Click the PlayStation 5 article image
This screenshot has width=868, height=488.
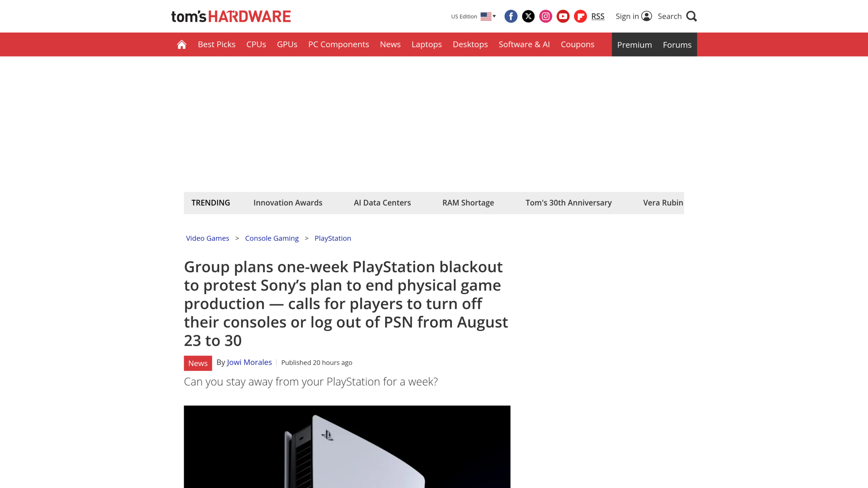(x=347, y=447)
